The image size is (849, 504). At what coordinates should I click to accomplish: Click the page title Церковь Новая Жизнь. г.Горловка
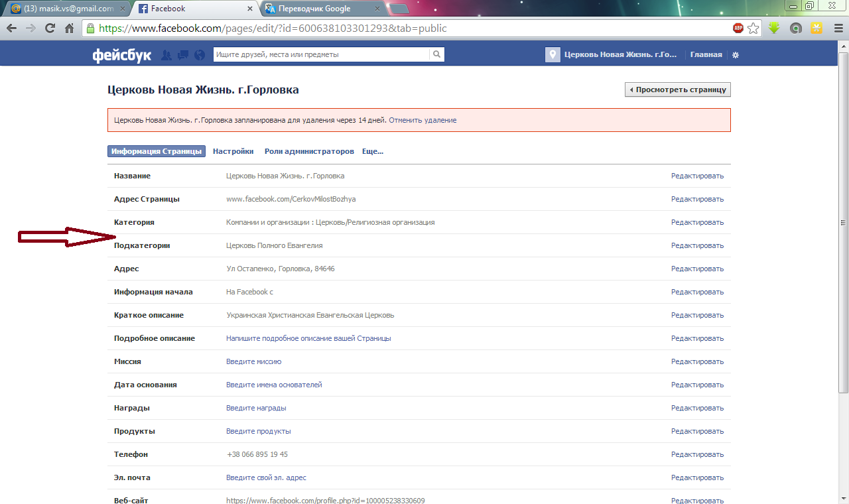(203, 90)
